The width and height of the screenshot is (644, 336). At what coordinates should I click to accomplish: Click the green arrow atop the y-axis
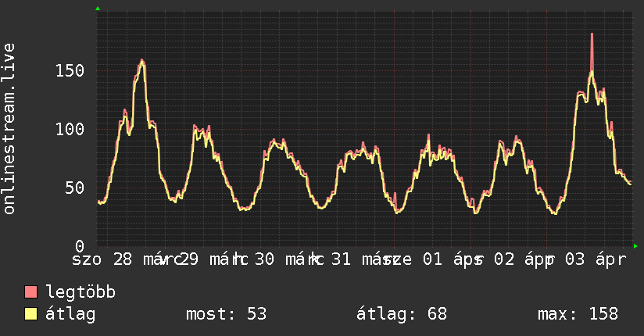(x=98, y=9)
